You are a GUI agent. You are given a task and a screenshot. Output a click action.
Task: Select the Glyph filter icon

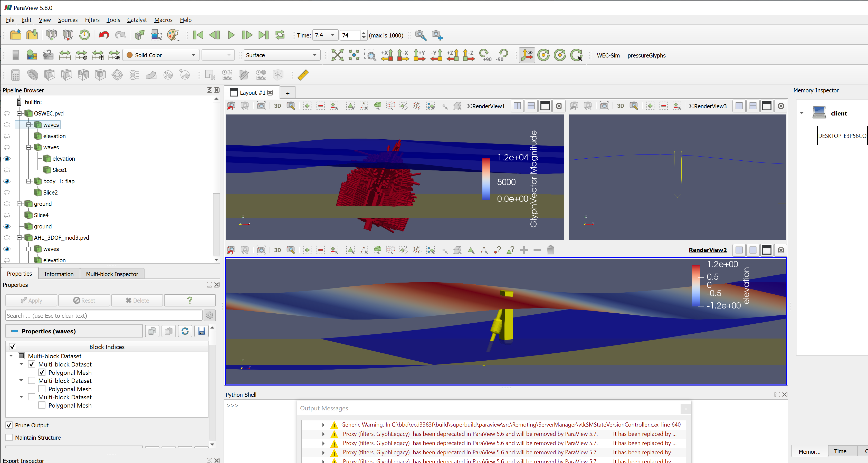117,75
